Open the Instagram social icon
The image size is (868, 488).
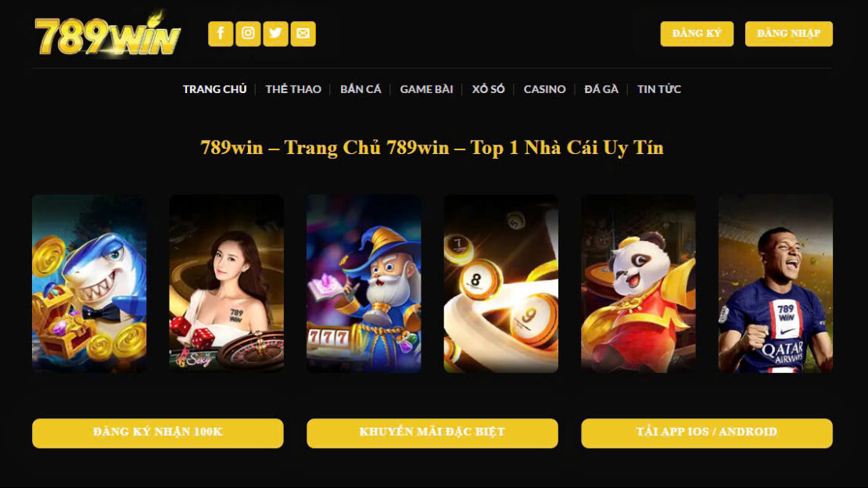click(x=248, y=34)
